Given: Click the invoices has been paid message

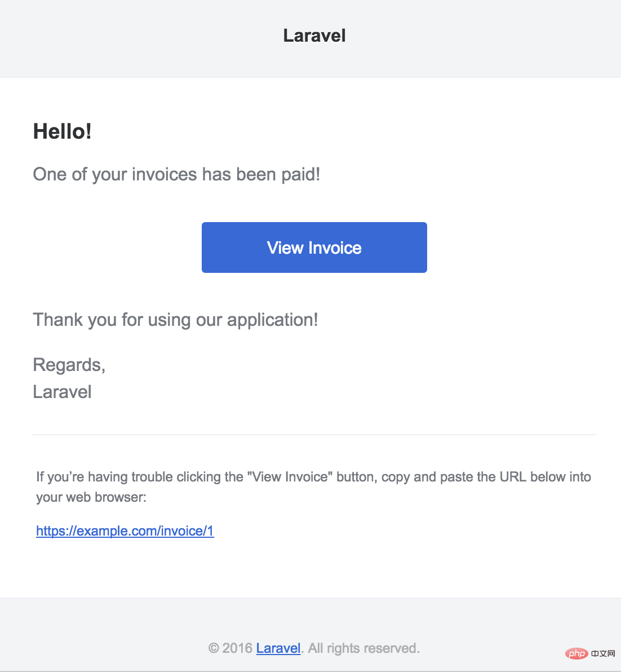Looking at the screenshot, I should [x=176, y=174].
